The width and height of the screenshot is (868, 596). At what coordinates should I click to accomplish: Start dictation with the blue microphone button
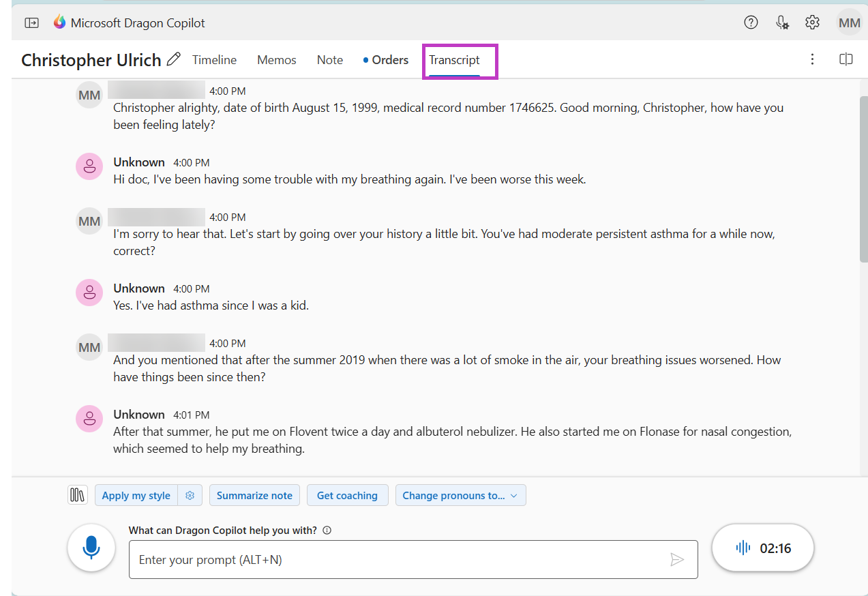[91, 547]
